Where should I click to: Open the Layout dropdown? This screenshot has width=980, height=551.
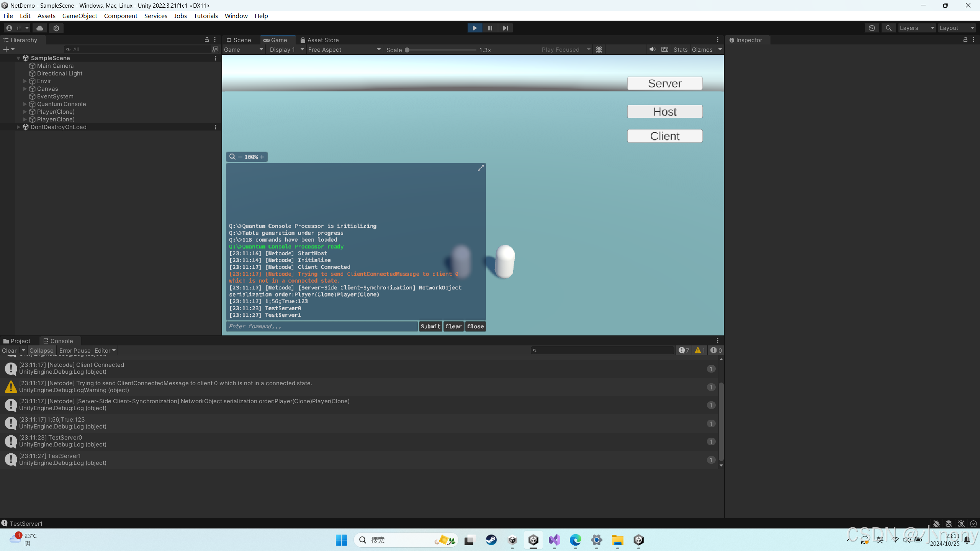(956, 28)
